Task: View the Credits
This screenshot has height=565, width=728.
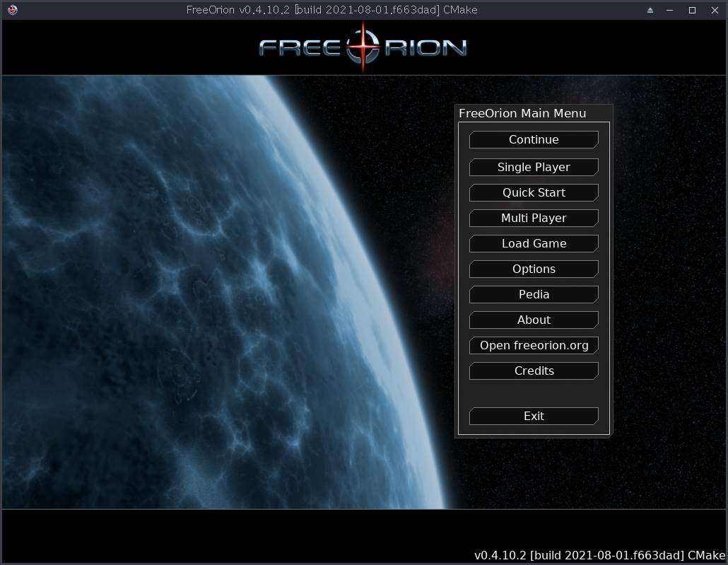Action: coord(534,371)
